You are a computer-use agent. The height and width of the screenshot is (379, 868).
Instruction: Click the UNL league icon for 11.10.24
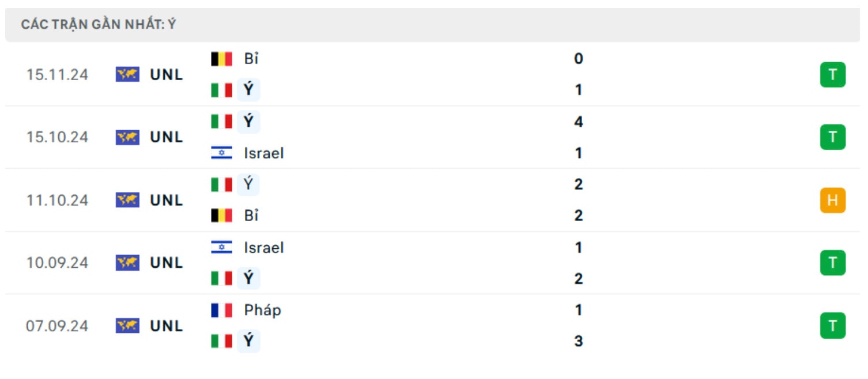point(127,200)
